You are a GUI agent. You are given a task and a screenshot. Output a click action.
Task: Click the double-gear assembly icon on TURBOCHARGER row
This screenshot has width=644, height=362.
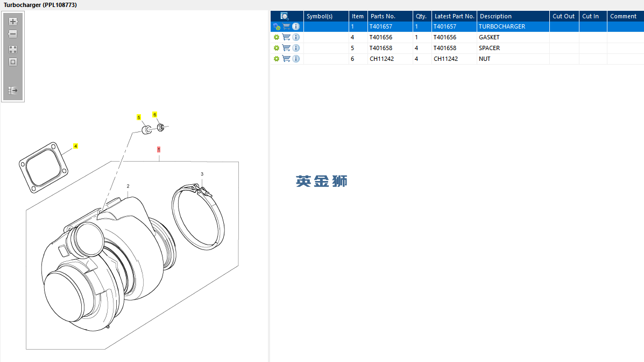(277, 27)
